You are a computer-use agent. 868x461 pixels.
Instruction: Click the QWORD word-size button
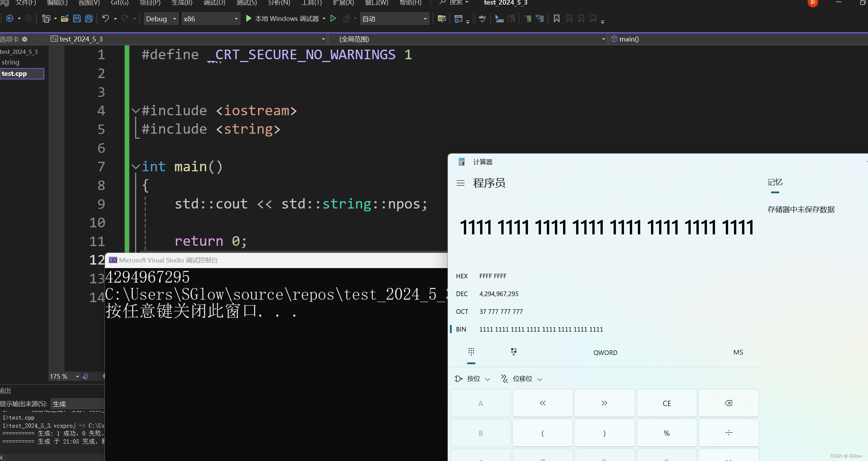tap(605, 352)
